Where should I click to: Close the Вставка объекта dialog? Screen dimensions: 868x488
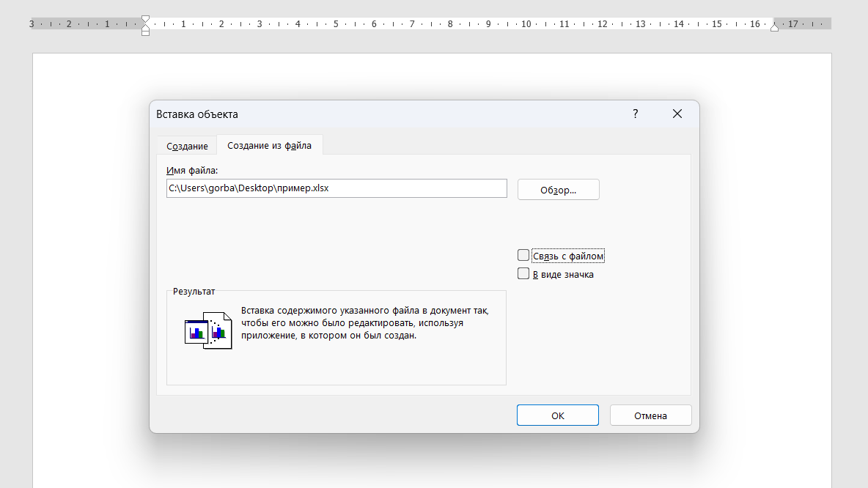point(677,114)
